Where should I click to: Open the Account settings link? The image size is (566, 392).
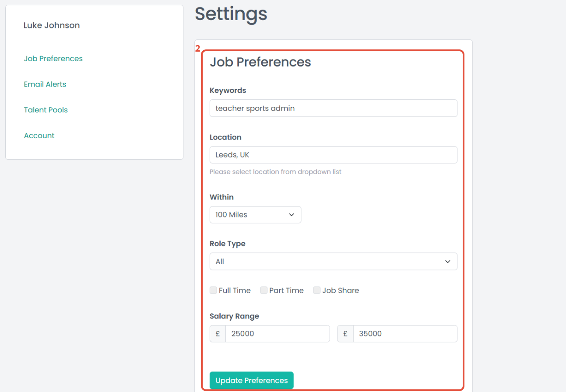(x=39, y=136)
